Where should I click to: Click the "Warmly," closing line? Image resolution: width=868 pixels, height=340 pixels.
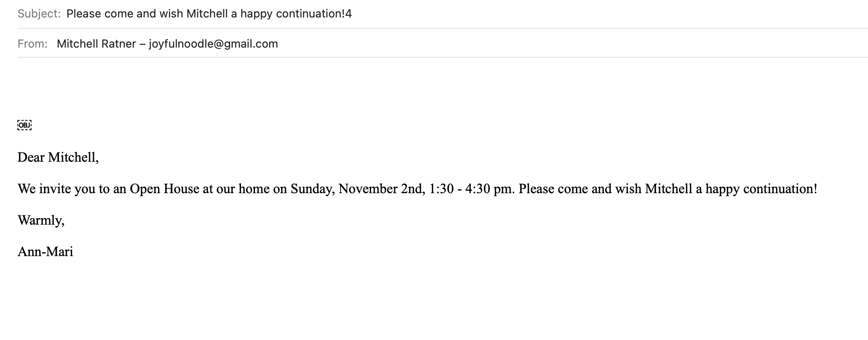(x=41, y=220)
